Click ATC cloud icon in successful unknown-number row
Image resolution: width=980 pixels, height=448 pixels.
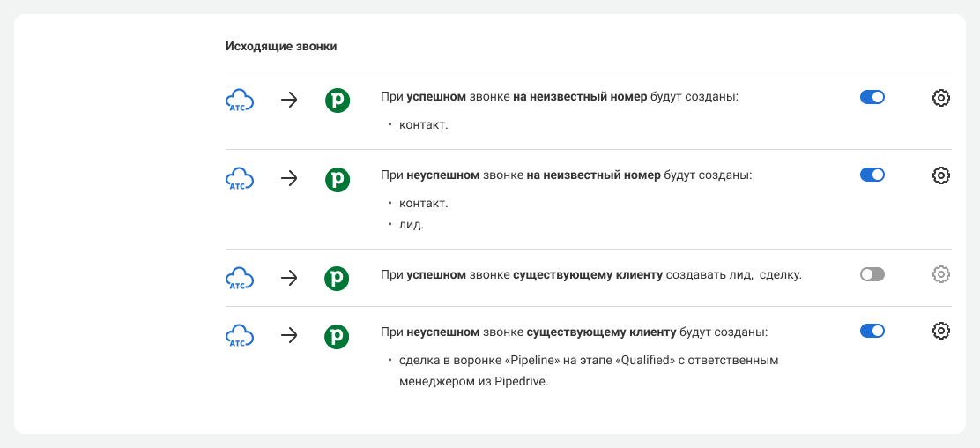[240, 101]
